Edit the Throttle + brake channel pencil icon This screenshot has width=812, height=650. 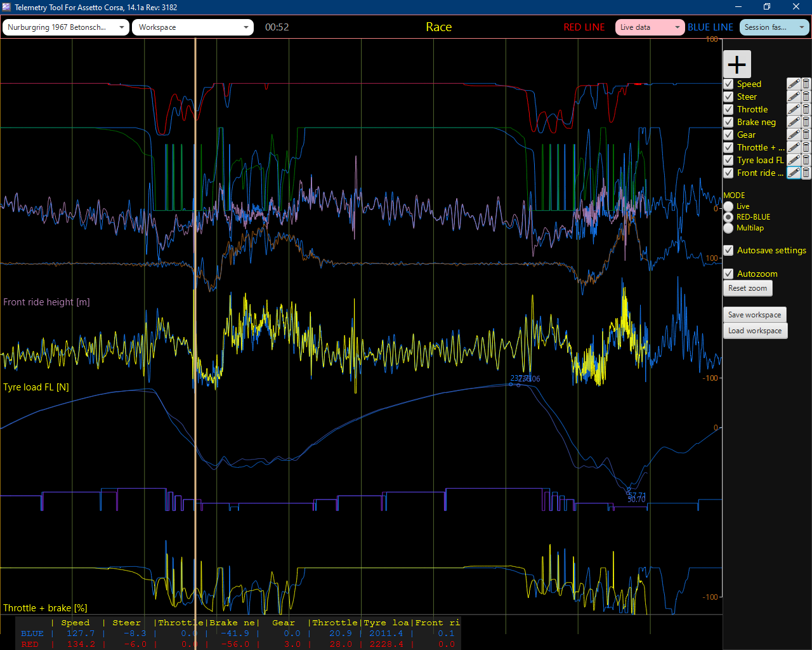[794, 147]
